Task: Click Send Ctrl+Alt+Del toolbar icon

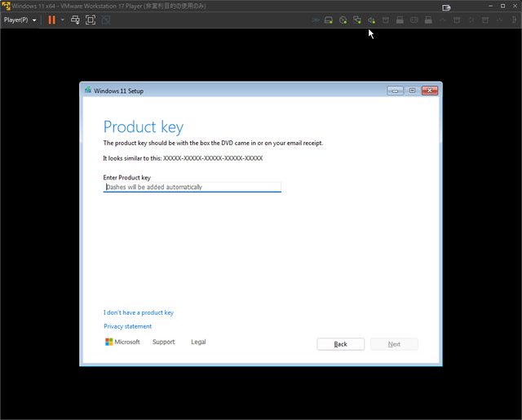Action: (75, 20)
